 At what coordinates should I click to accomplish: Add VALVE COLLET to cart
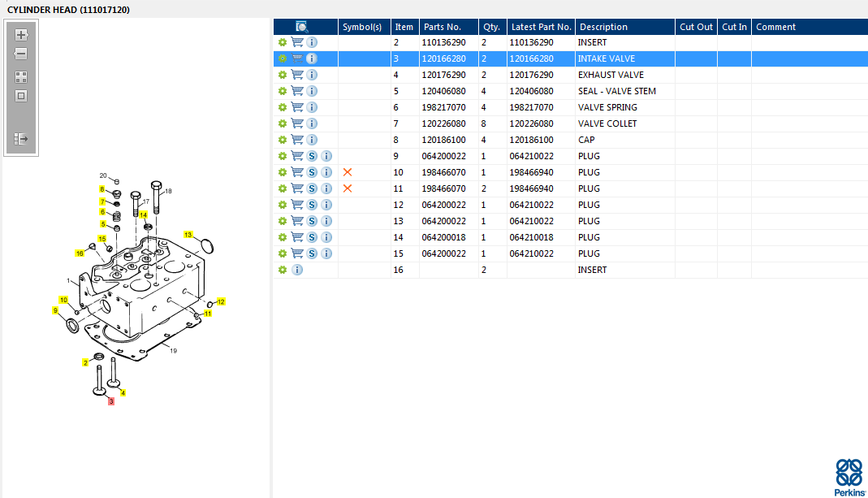(x=297, y=123)
